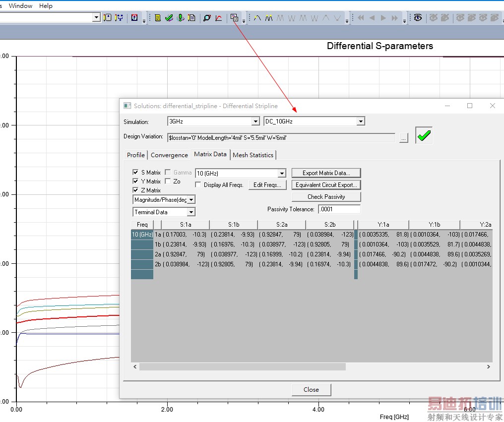The height and width of the screenshot is (422, 504).
Task: Open the Mesh Statistics tab
Action: tap(253, 155)
